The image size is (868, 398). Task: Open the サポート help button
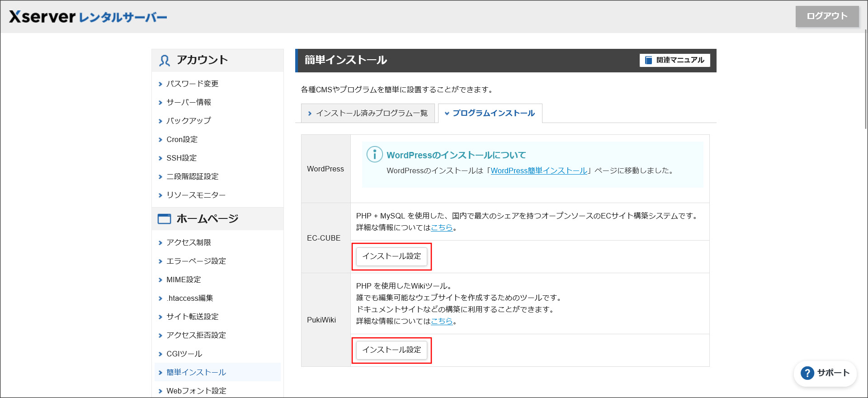pyautogui.click(x=825, y=373)
